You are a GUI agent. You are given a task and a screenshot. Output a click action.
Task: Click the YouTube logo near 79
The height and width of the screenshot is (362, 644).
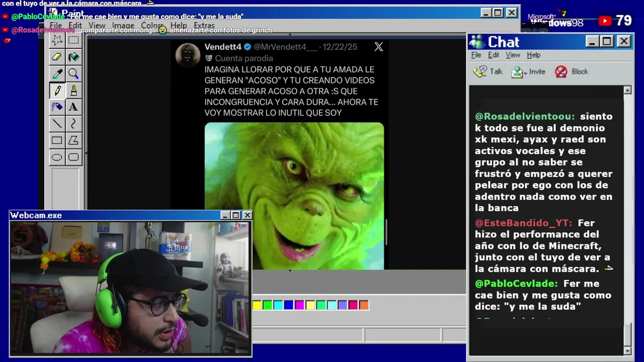605,21
